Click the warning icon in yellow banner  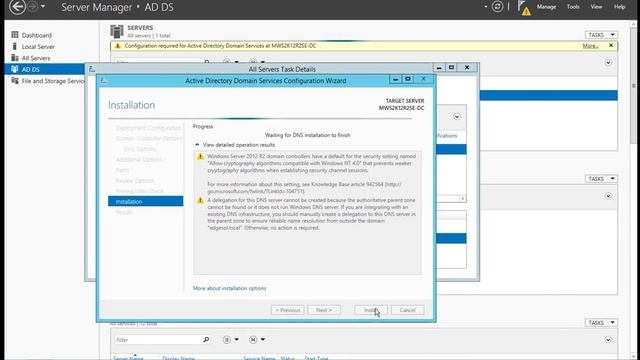click(x=118, y=46)
